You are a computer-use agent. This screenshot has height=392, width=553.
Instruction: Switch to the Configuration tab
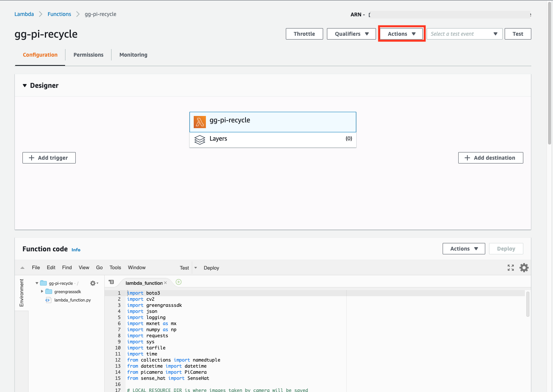click(40, 55)
